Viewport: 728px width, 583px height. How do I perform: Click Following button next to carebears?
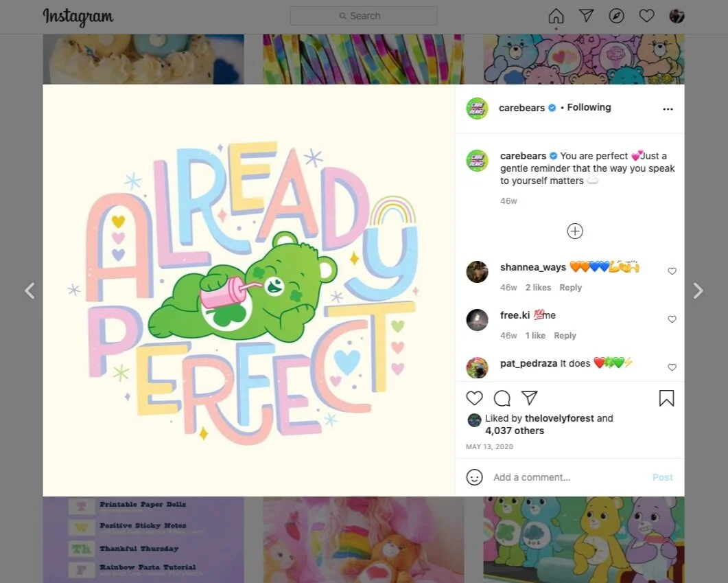point(589,107)
